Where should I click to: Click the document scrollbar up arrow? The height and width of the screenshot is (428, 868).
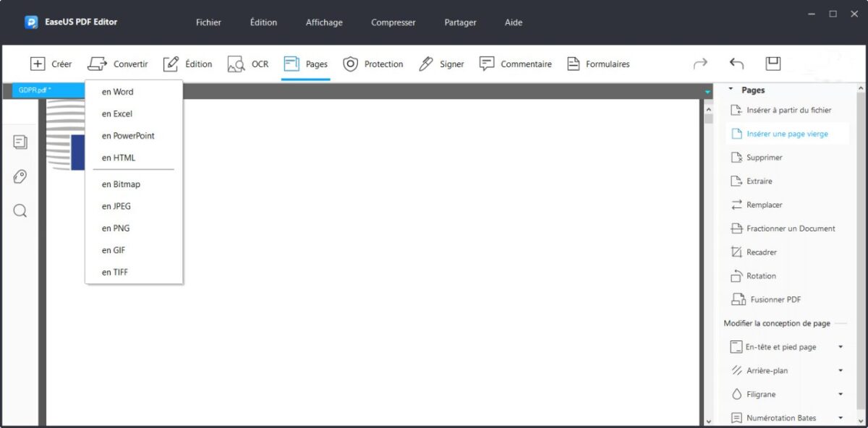(x=708, y=109)
